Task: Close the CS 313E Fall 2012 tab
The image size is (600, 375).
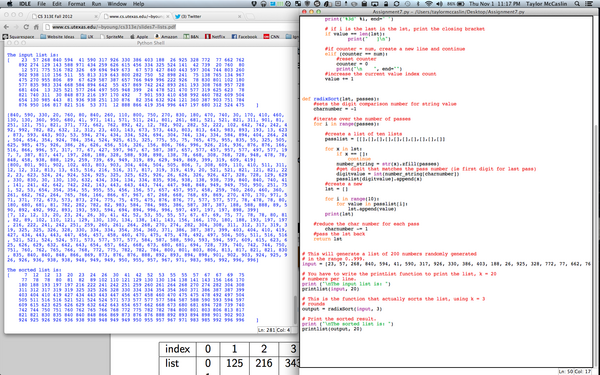Action: (96, 16)
